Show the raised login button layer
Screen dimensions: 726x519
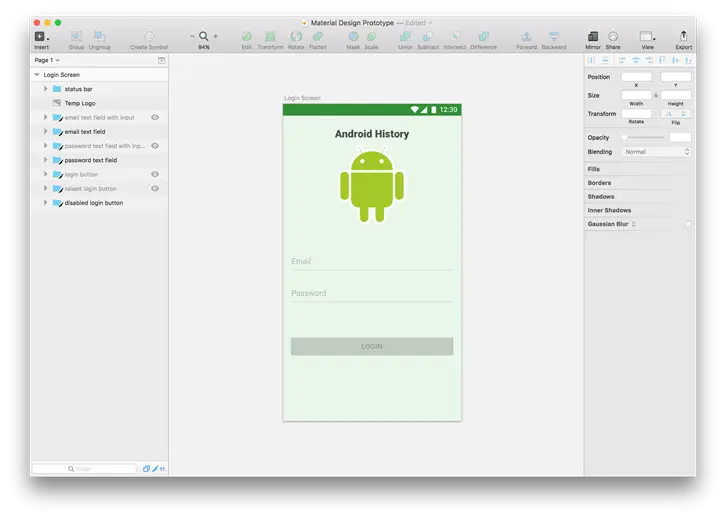coord(155,188)
